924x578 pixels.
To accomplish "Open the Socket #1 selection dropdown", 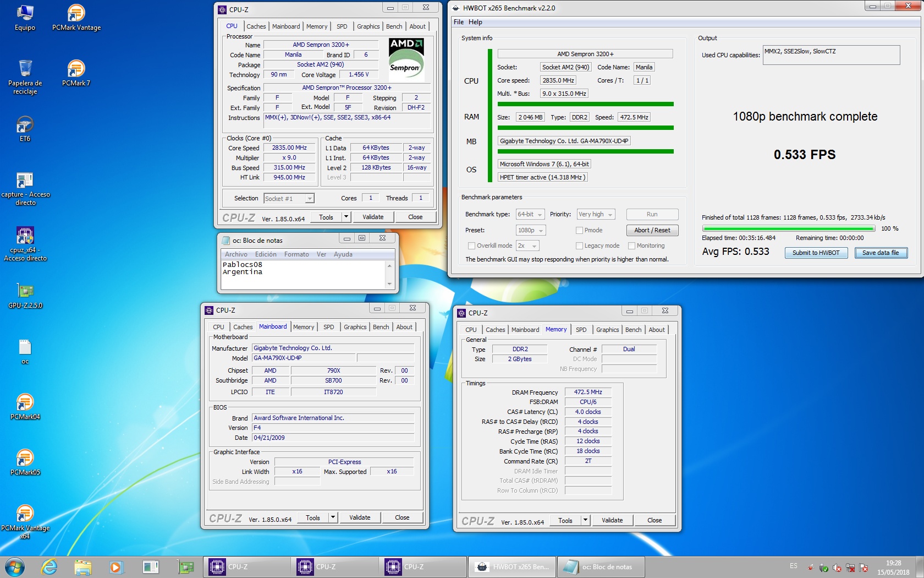I will click(x=289, y=198).
